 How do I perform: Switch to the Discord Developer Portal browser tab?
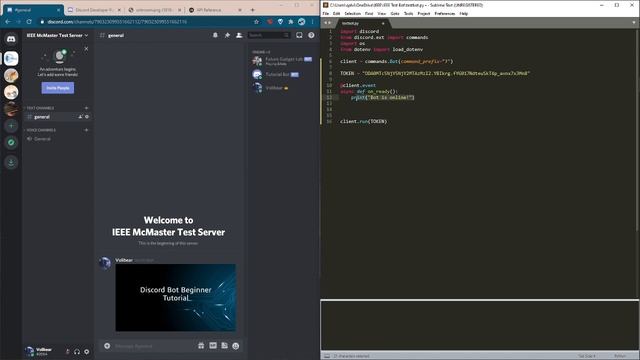tap(93, 10)
